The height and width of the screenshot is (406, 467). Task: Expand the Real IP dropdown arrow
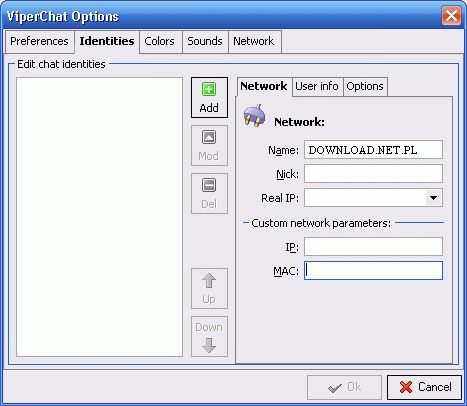tap(433, 198)
